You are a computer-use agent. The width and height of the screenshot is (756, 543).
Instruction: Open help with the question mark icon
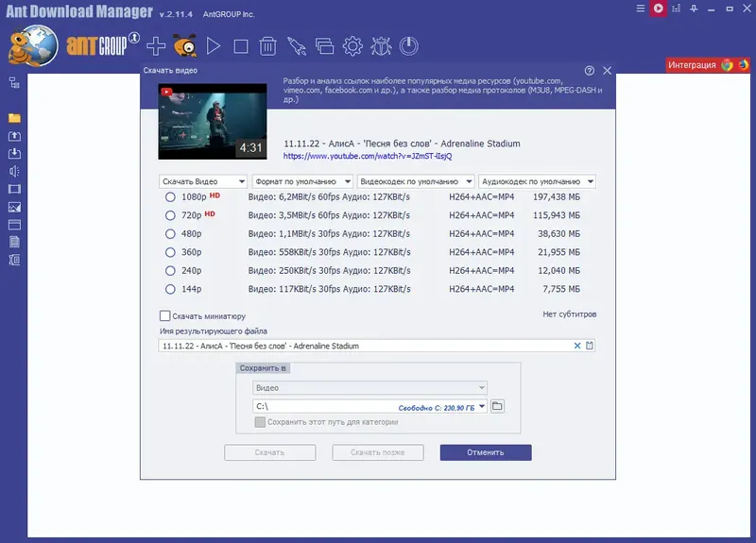coord(589,71)
